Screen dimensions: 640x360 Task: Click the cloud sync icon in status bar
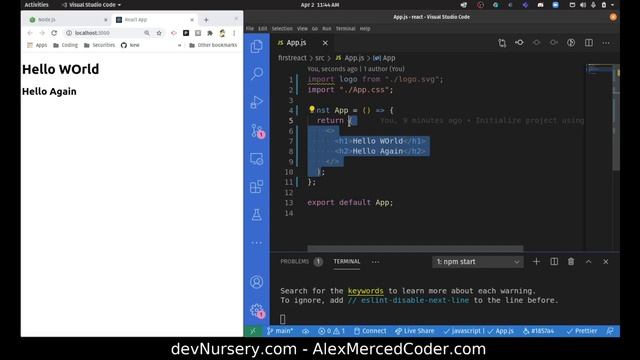pyautogui.click(x=305, y=331)
